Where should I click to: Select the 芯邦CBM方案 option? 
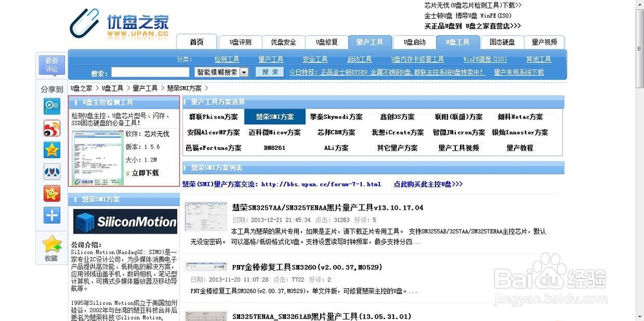pyautogui.click(x=336, y=133)
